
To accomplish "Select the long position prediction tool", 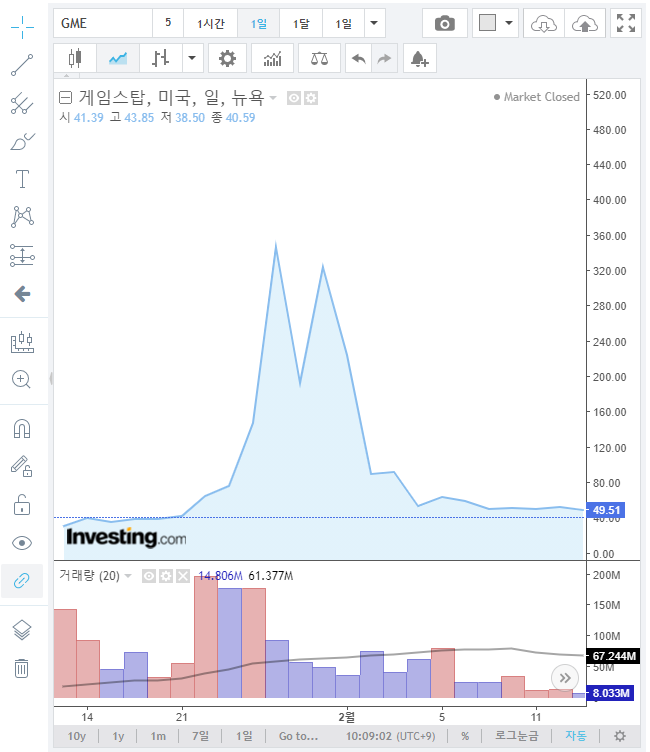I will (x=22, y=255).
